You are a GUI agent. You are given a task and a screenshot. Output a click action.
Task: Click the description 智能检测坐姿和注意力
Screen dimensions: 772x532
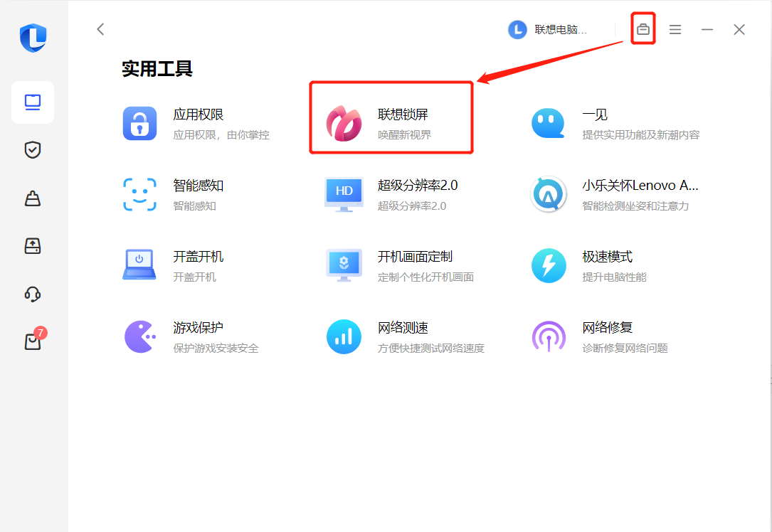(635, 206)
